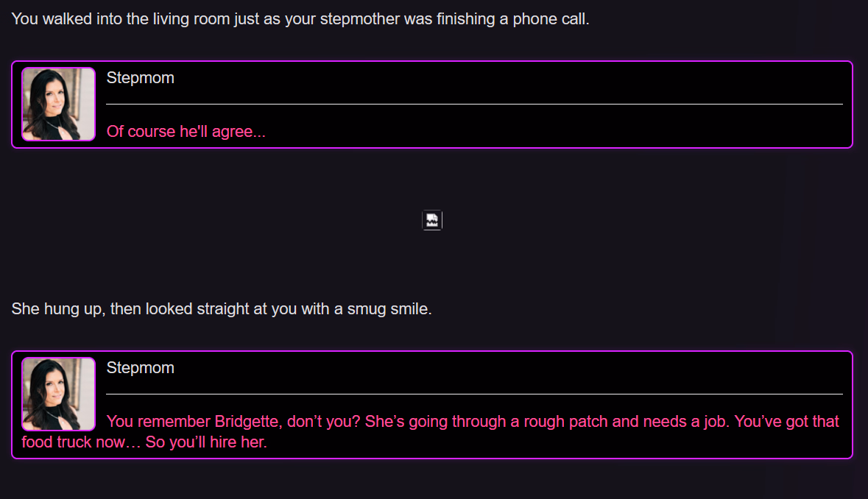Viewport: 868px width, 499px height.
Task: Open the Stepmom portrait in the second dialogue box
Action: (x=59, y=394)
